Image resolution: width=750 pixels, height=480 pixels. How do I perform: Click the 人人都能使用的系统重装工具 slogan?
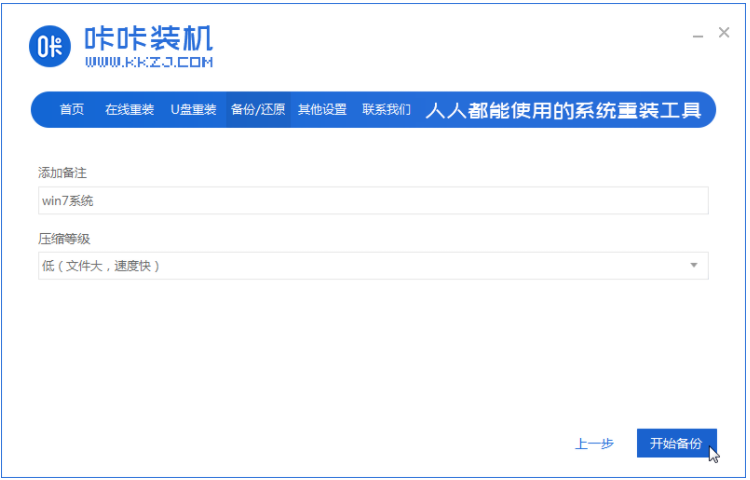[x=563, y=110]
